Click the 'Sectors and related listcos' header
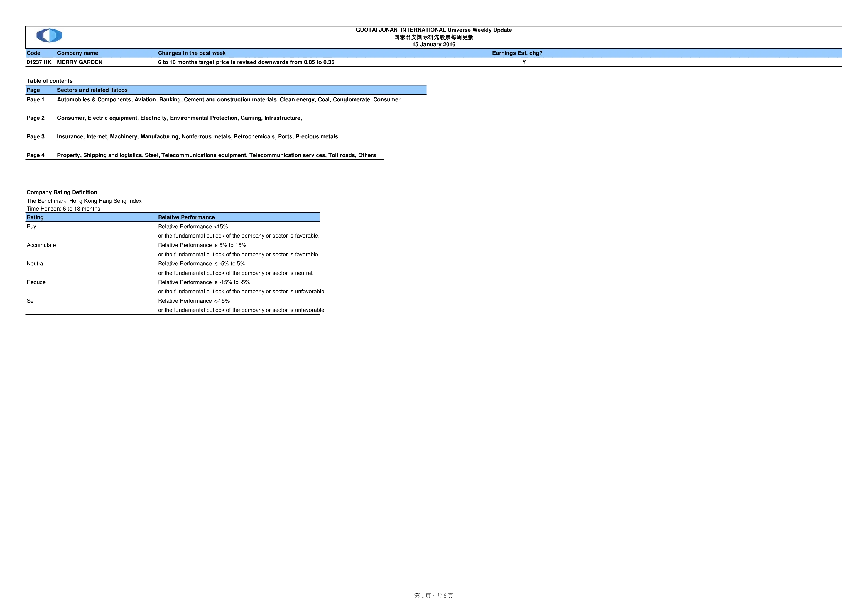This screenshot has width=868, height=614. 92,90
